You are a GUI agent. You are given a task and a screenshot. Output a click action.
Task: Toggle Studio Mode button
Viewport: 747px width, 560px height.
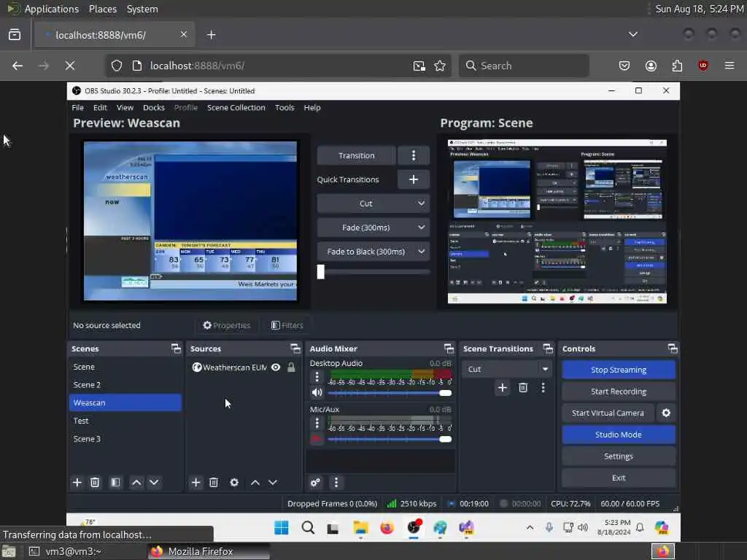point(619,435)
